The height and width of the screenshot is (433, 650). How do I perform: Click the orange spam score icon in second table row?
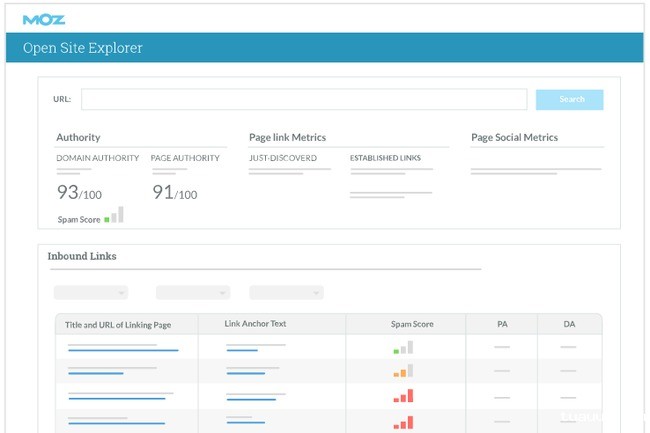(x=402, y=372)
